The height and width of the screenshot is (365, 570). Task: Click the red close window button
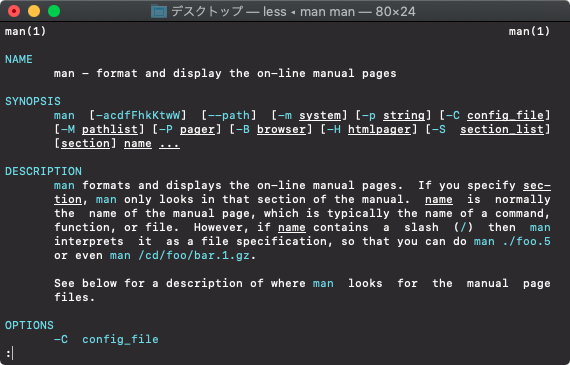point(14,11)
